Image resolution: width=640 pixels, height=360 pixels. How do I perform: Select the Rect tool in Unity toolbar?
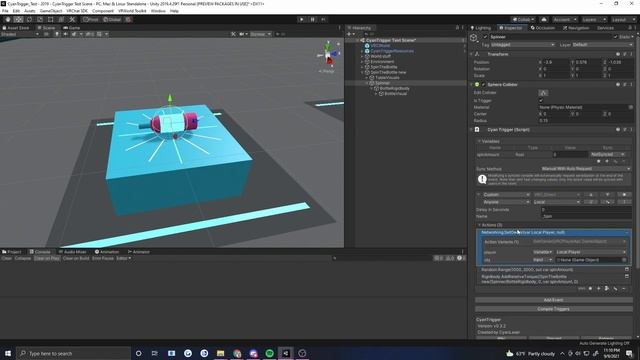pos(51,19)
